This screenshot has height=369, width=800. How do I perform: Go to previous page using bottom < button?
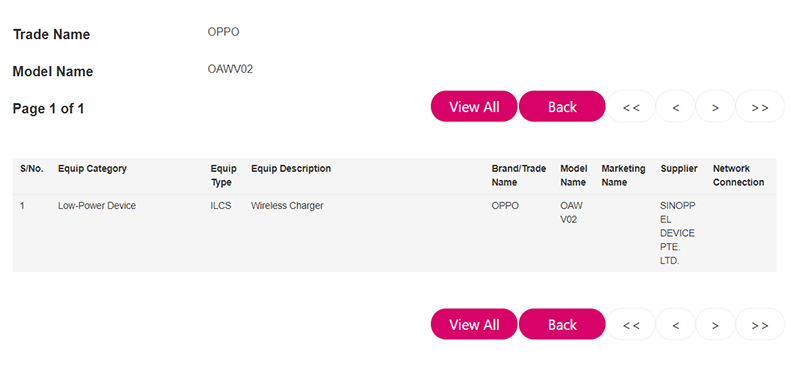(676, 324)
